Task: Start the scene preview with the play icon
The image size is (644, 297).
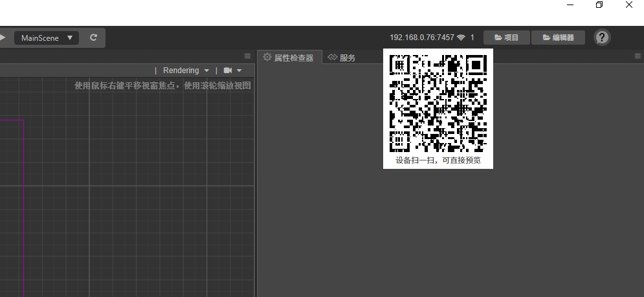Action: click(x=3, y=38)
